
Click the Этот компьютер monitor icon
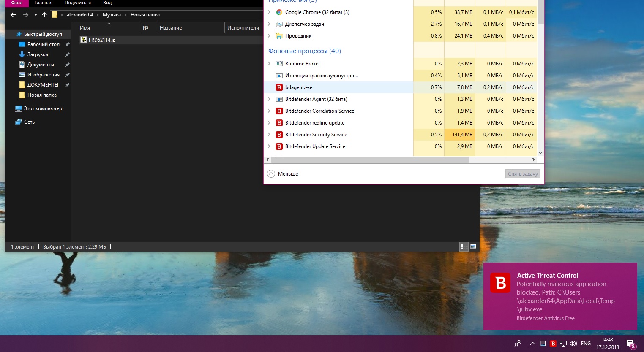(19, 108)
